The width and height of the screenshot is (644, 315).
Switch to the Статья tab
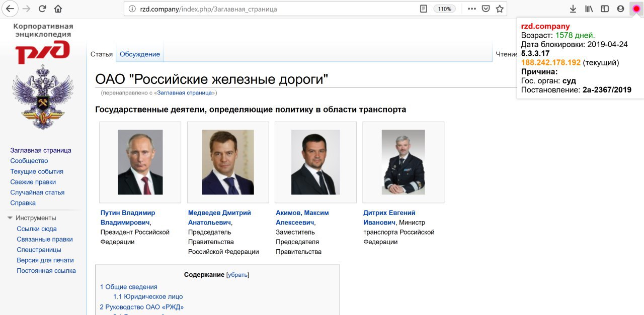click(x=102, y=54)
